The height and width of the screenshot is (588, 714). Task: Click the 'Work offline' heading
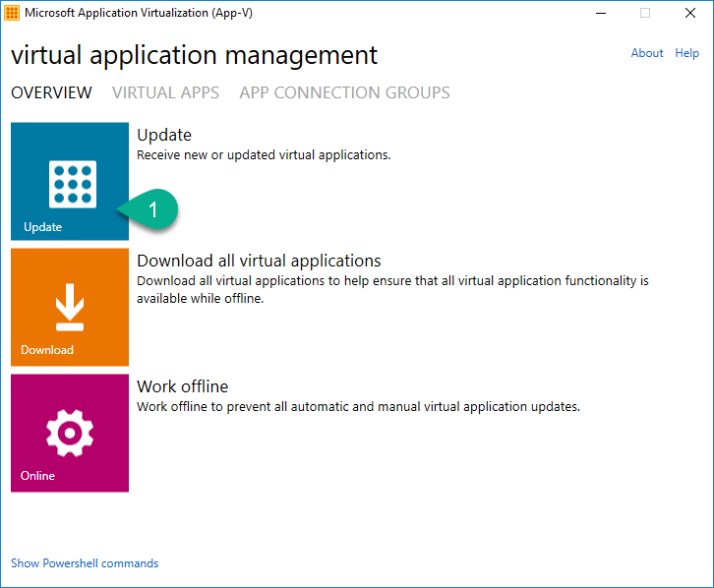pos(183,386)
